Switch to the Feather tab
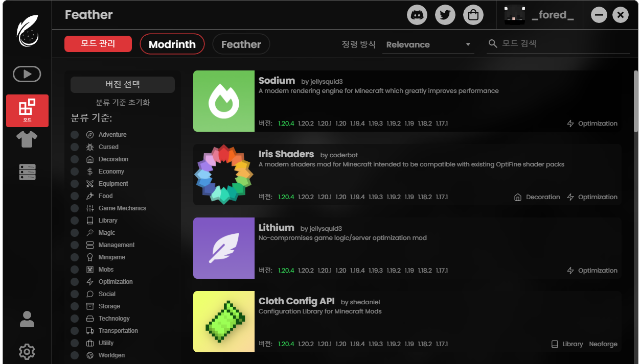Image resolution: width=640 pixels, height=364 pixels. coord(241,44)
